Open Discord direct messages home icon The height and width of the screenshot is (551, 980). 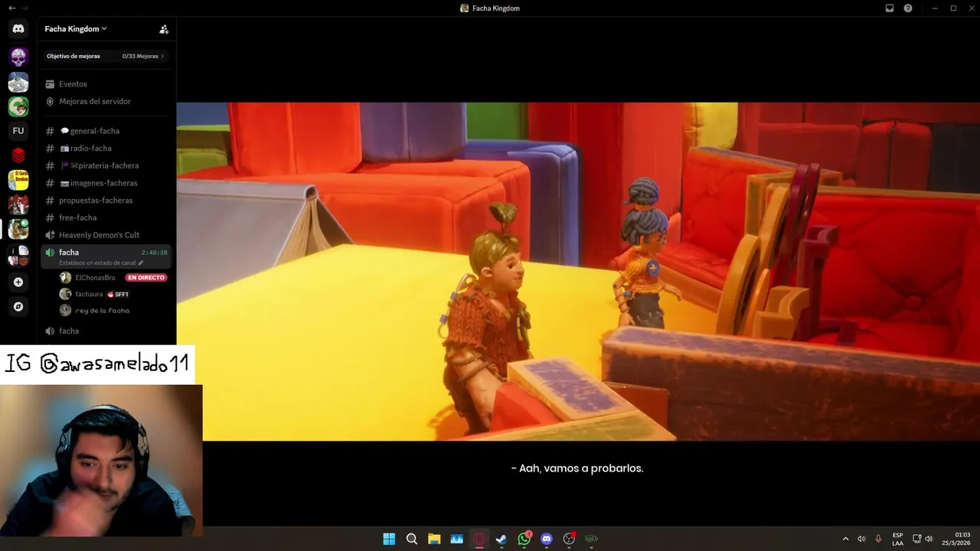(x=18, y=29)
